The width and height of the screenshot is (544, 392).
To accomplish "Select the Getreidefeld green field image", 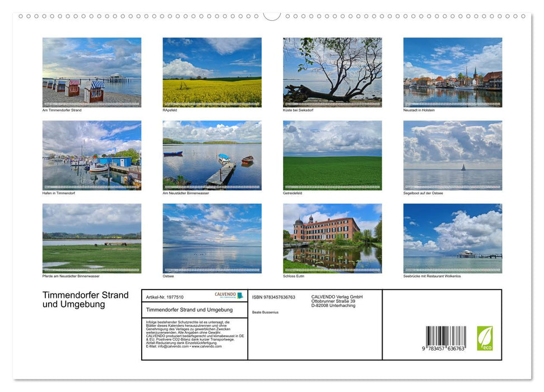I will 332,155.
